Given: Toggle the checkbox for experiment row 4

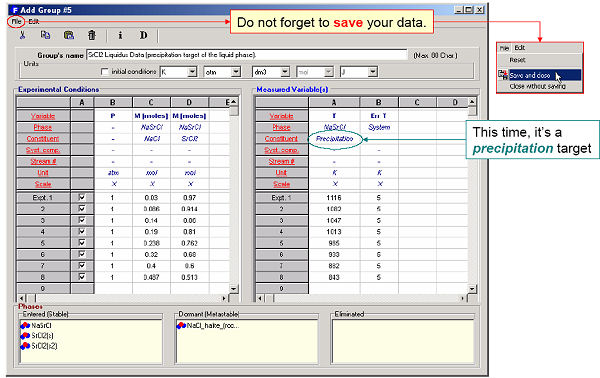Looking at the screenshot, I should tap(82, 231).
